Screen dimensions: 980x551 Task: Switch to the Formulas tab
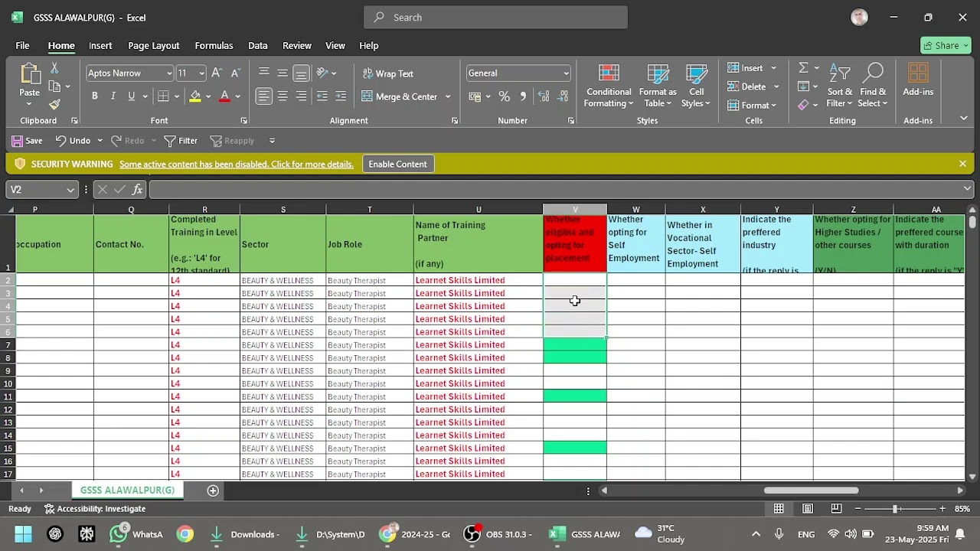(x=214, y=45)
